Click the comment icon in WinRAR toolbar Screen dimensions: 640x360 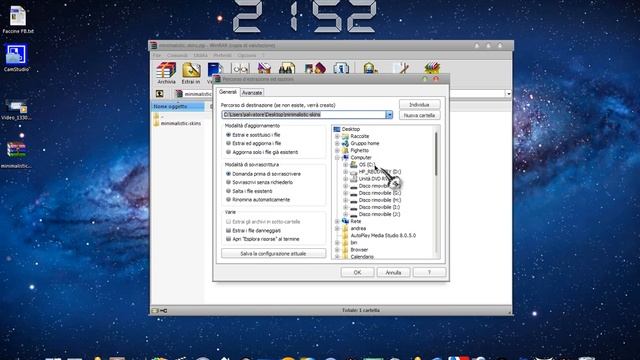(x=401, y=69)
